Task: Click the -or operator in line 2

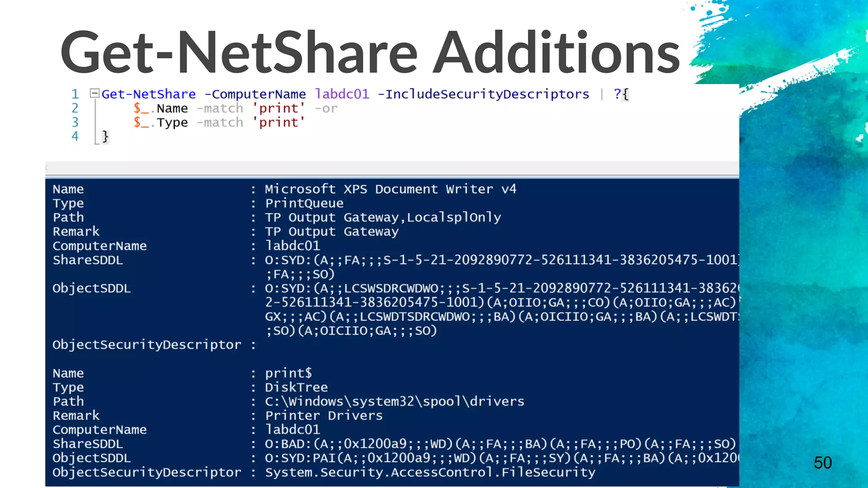Action: pos(326,108)
